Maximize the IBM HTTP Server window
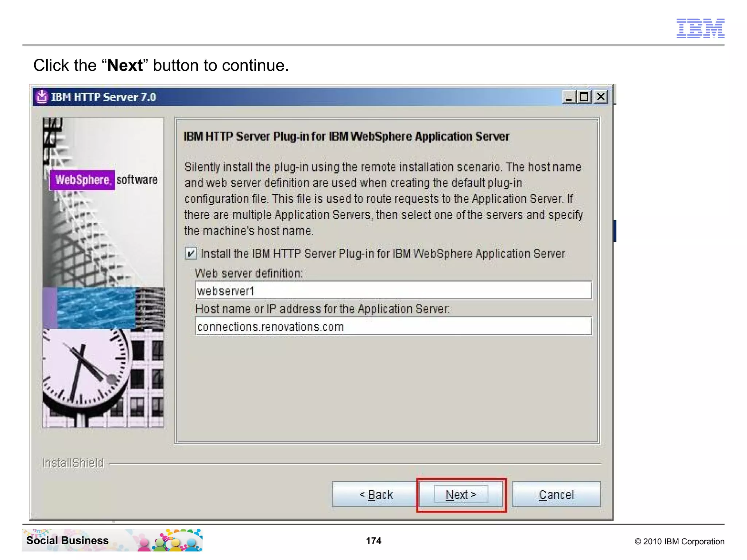Screen dimensions: 747x560 tap(584, 97)
